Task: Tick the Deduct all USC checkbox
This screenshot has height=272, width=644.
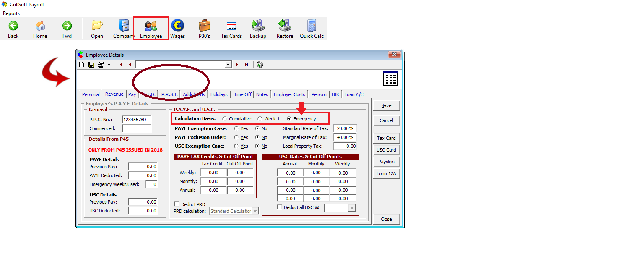Action: [279, 207]
